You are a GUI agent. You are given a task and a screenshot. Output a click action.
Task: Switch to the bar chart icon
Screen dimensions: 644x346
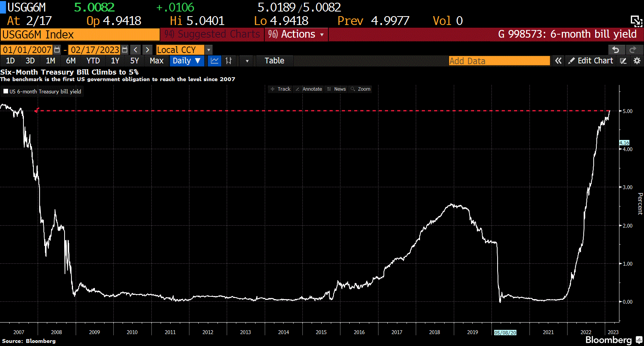229,61
